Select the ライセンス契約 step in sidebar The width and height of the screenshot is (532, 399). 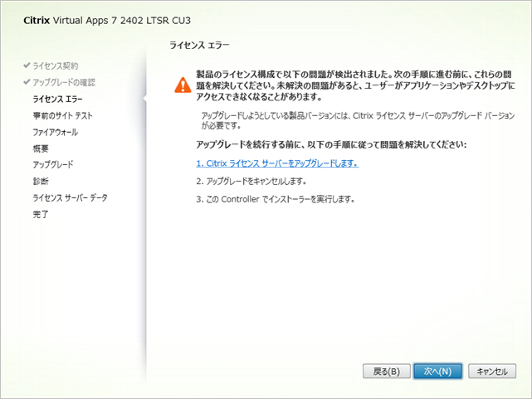[56, 65]
